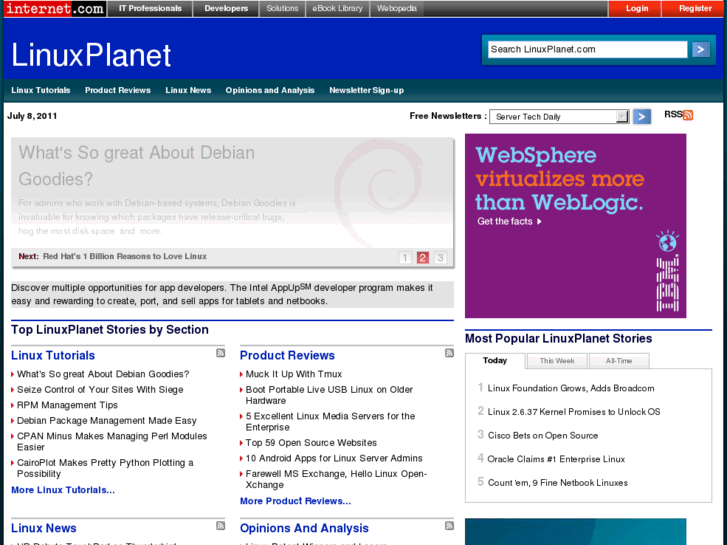Screen dimensions: 727x545
Task: Open Debian Package Management Made Easy
Action: tap(107, 421)
